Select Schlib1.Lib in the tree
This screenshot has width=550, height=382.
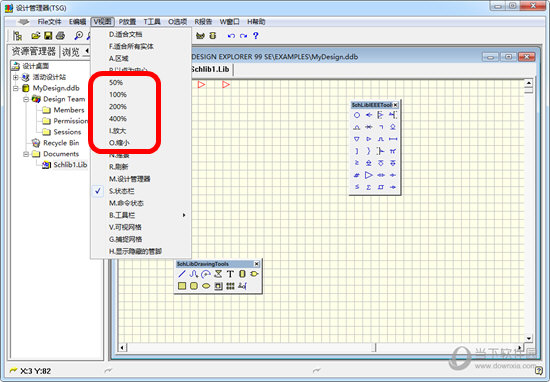(70, 165)
